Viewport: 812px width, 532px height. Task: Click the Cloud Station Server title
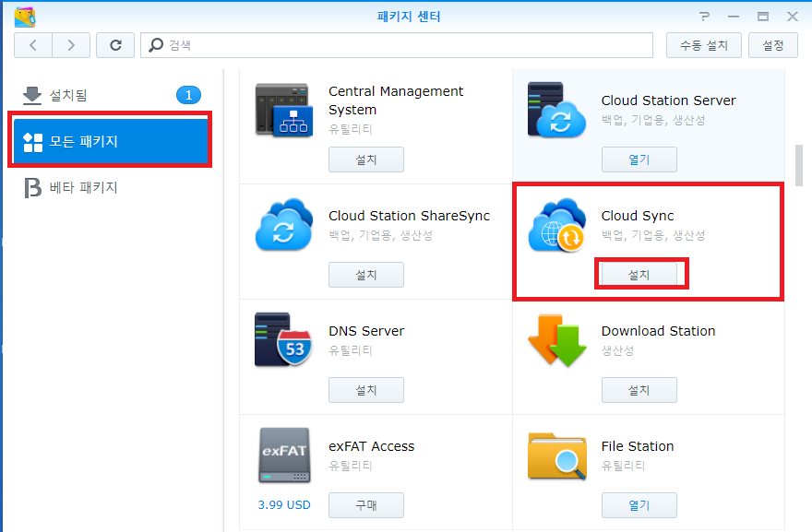(668, 100)
